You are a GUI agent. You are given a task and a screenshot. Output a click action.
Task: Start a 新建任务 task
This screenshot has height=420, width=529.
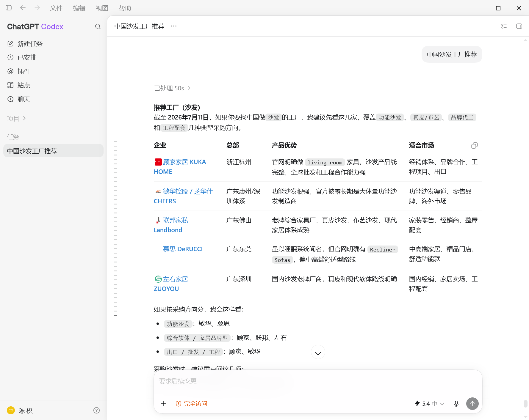click(x=54, y=44)
